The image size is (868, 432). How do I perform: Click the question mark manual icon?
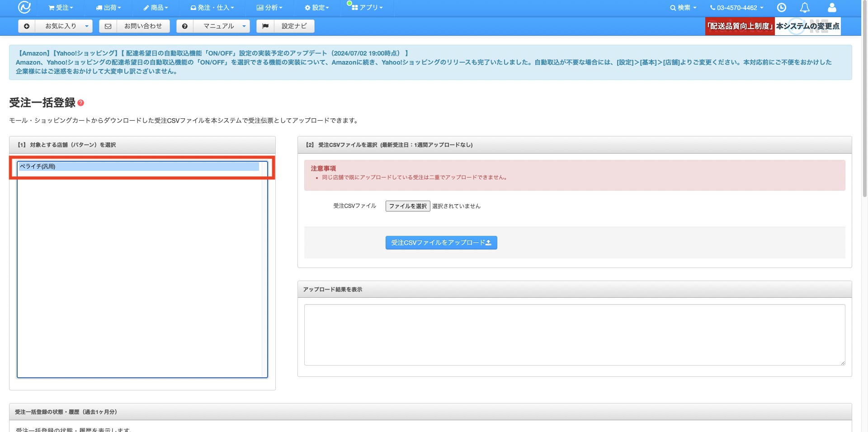[184, 26]
